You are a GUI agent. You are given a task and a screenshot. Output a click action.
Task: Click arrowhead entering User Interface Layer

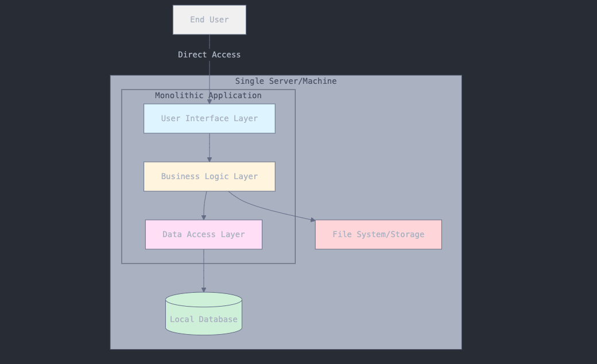pos(210,101)
